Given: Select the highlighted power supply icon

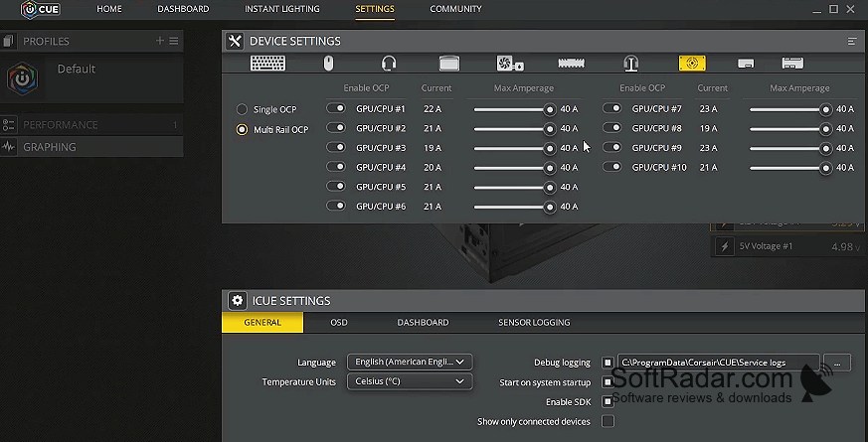Looking at the screenshot, I should pyautogui.click(x=692, y=63).
